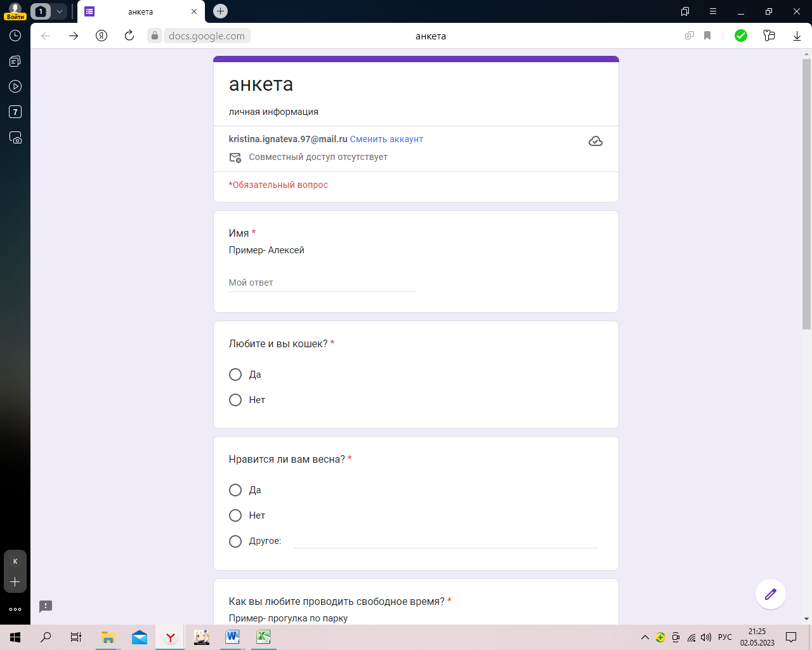Click the Сменить аккаунт link

386,139
